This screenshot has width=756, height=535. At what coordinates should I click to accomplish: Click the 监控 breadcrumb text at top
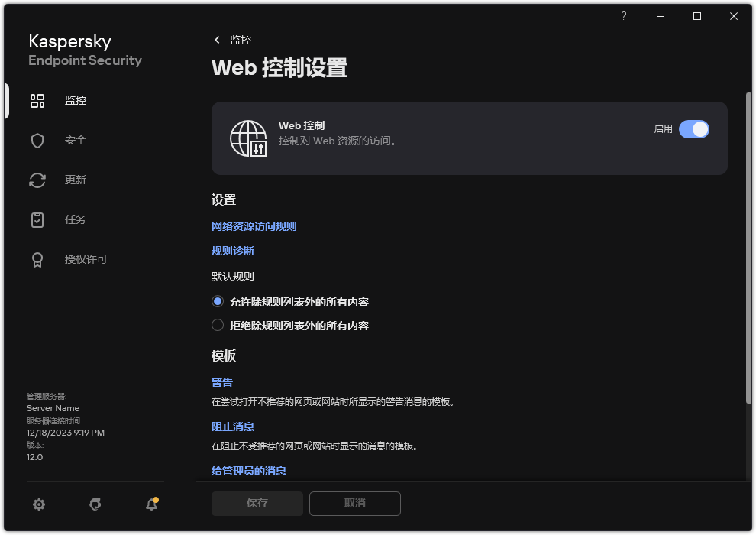(241, 40)
